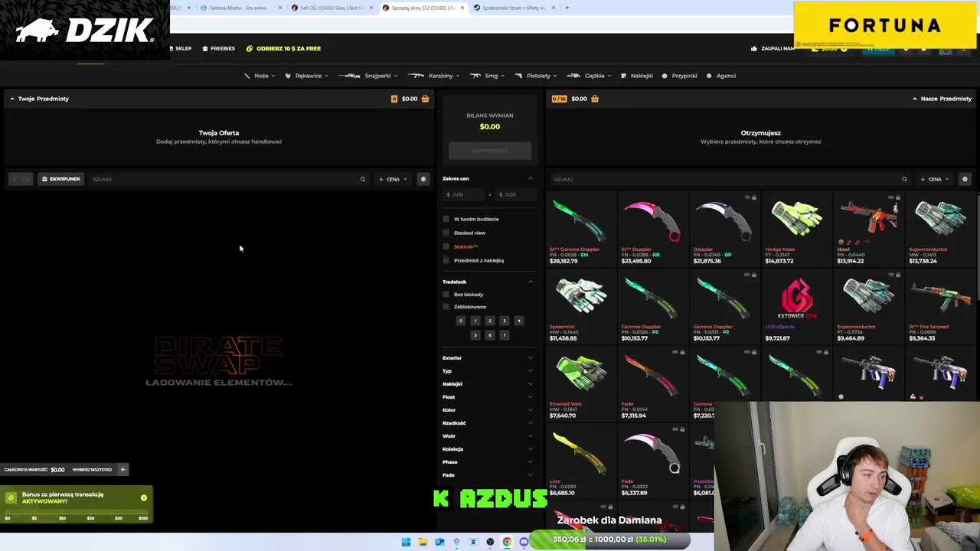Expand the Float filter
Viewport: 980px width, 551px height.
click(x=488, y=397)
